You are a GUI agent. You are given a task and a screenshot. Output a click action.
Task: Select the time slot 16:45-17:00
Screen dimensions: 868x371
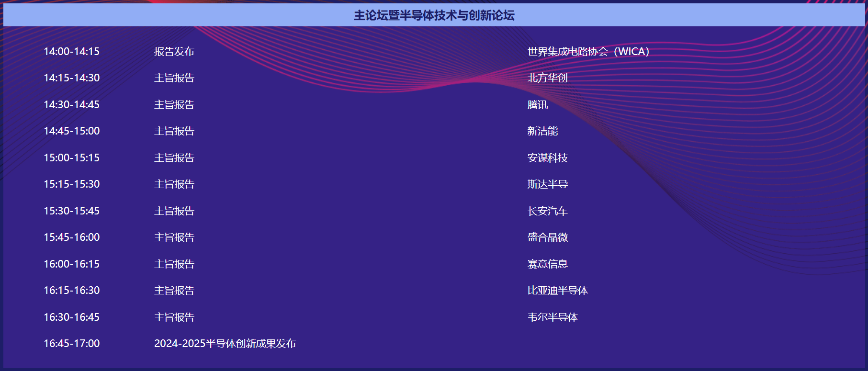click(71, 343)
